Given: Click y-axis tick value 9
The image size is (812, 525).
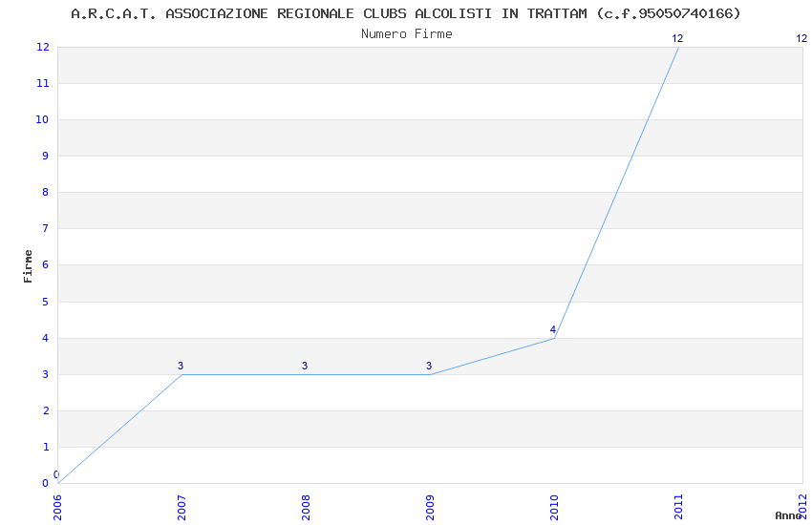Looking at the screenshot, I should coord(46,156).
